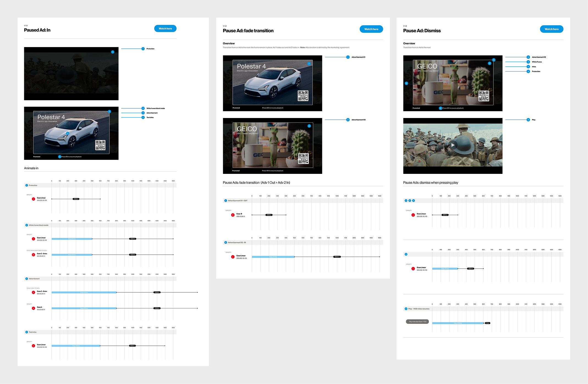Image resolution: width=588 pixels, height=384 pixels.
Task: Click Watch here on Paused Ad: In
Action: tap(165, 29)
